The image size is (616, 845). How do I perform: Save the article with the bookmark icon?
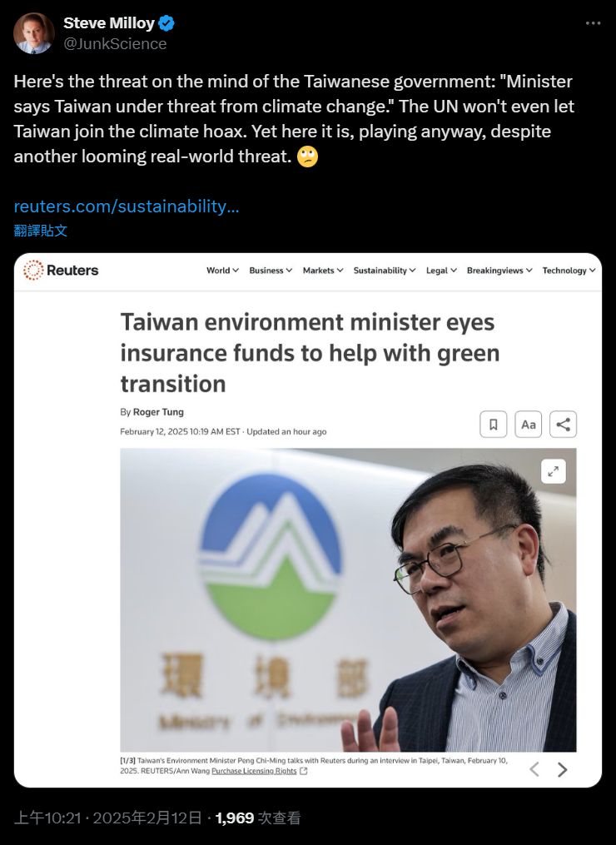click(x=493, y=425)
